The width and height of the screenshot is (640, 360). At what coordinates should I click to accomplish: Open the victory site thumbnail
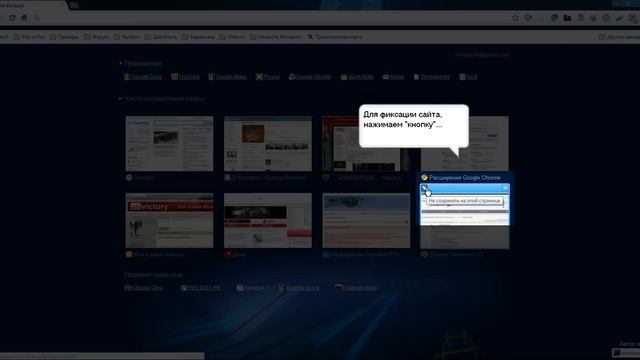click(x=169, y=220)
